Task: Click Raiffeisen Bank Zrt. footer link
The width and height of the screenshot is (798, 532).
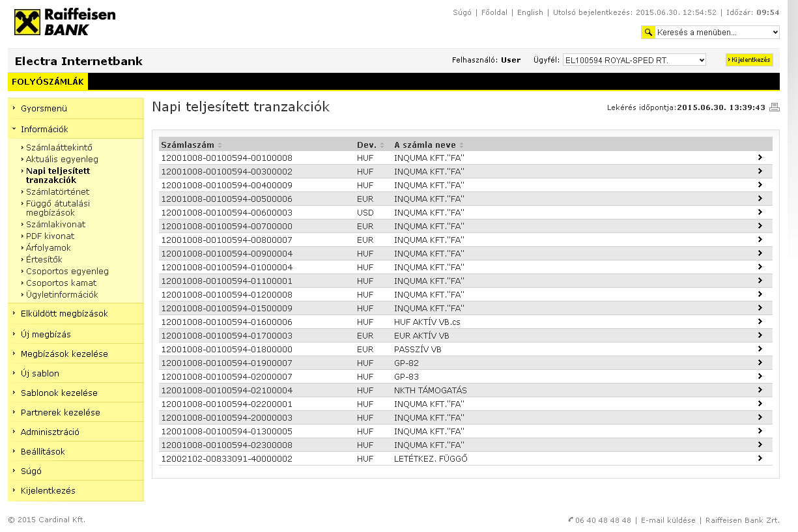Action: [x=743, y=520]
